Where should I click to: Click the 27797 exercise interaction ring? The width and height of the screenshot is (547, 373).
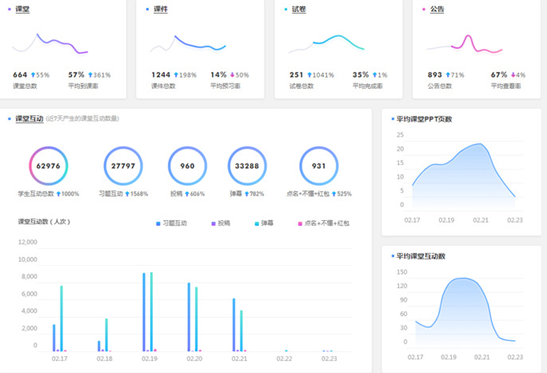coord(123,166)
